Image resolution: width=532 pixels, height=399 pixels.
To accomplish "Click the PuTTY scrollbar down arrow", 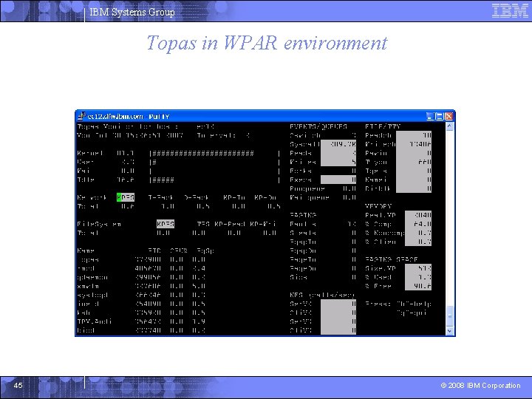I will [x=449, y=331].
